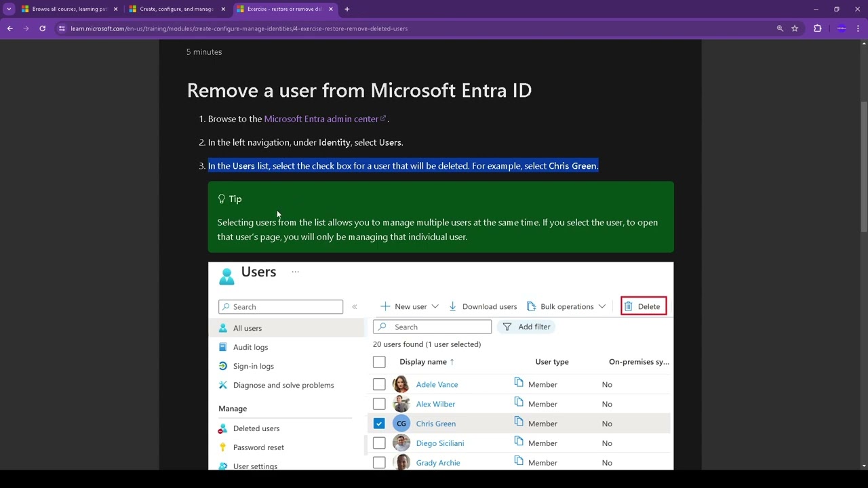Image resolution: width=868 pixels, height=488 pixels.
Task: Open the Microsoft Entra admin center link
Action: 324,119
